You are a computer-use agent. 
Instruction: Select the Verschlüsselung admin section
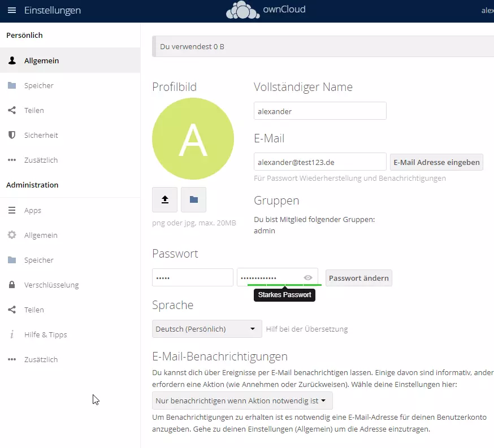51,285
